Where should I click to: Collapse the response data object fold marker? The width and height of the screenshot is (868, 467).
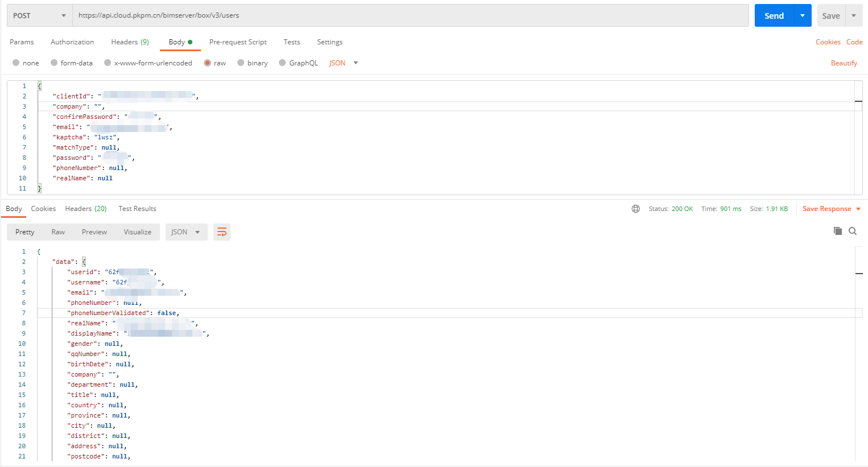(x=84, y=262)
